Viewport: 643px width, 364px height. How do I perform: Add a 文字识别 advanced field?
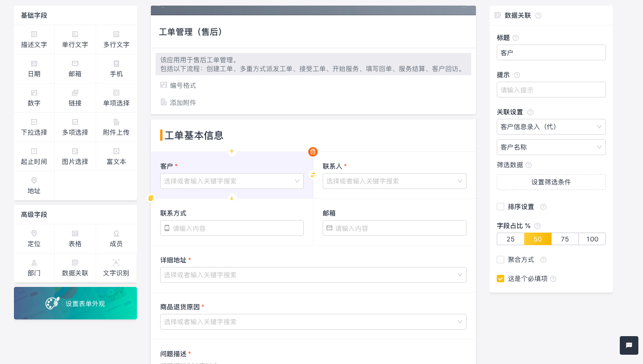point(117,268)
